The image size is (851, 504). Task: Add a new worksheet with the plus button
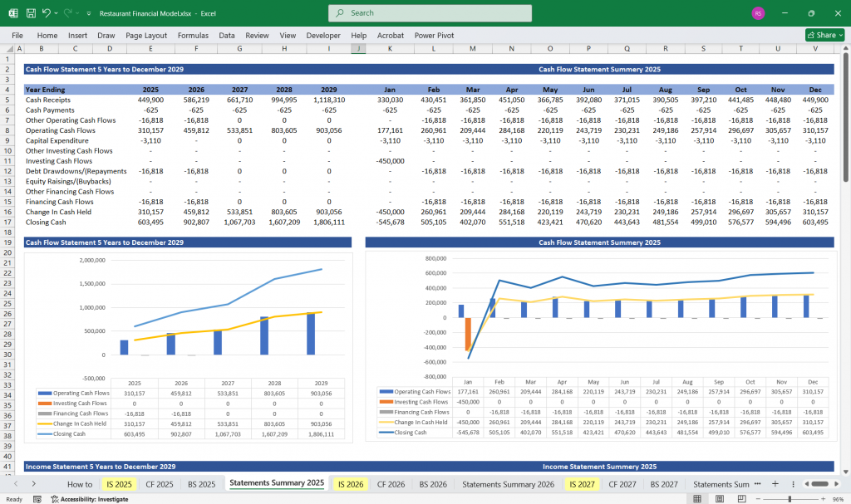click(x=775, y=484)
